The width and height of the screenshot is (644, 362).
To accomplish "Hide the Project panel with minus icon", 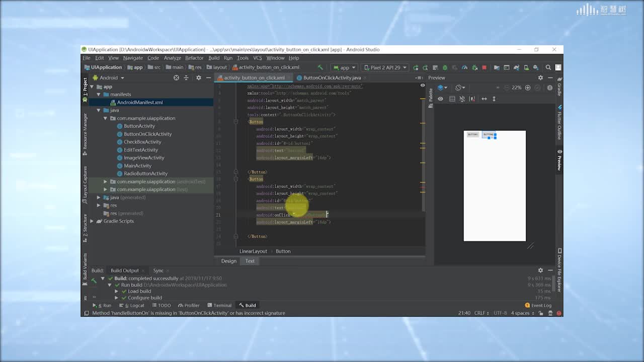I will 208,78.
